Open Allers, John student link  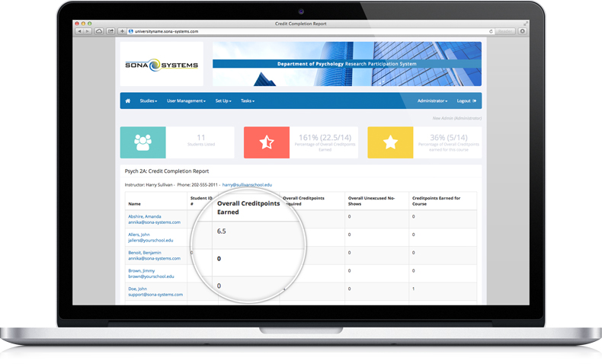139,235
